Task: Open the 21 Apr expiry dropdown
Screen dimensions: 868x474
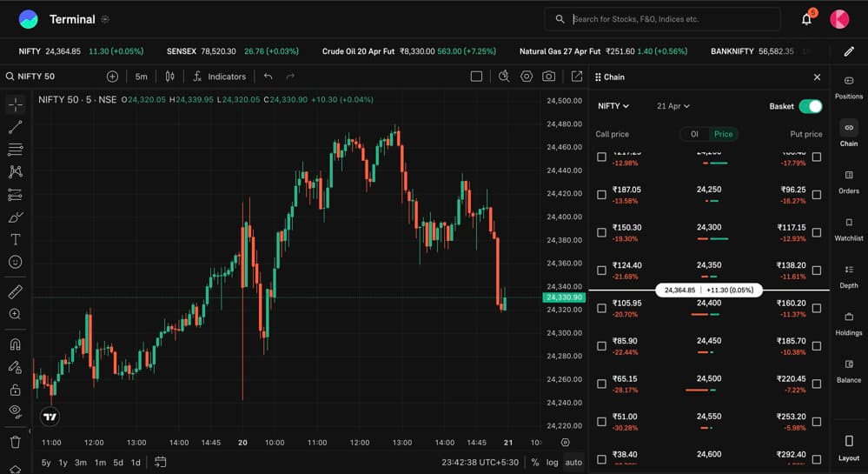Action: (673, 106)
